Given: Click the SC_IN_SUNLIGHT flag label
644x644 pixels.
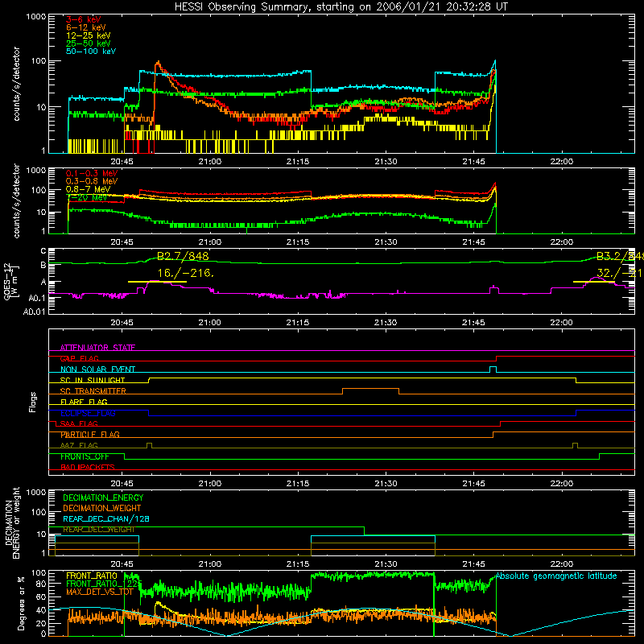Looking at the screenshot, I should coord(93,380).
